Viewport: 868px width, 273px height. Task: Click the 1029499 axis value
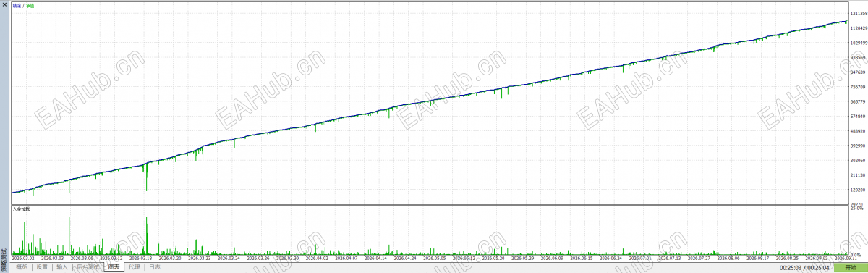point(859,43)
